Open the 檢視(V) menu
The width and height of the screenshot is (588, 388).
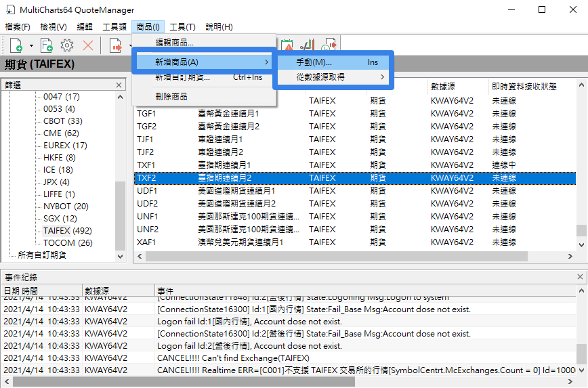(54, 27)
